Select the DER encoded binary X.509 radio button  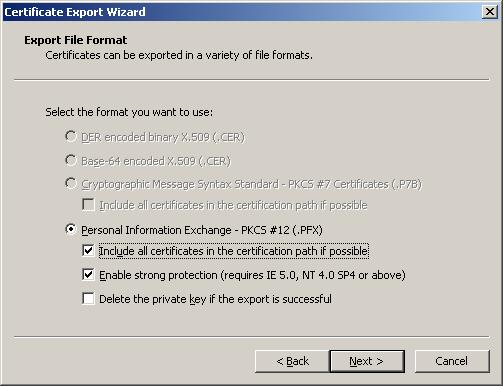click(x=71, y=136)
